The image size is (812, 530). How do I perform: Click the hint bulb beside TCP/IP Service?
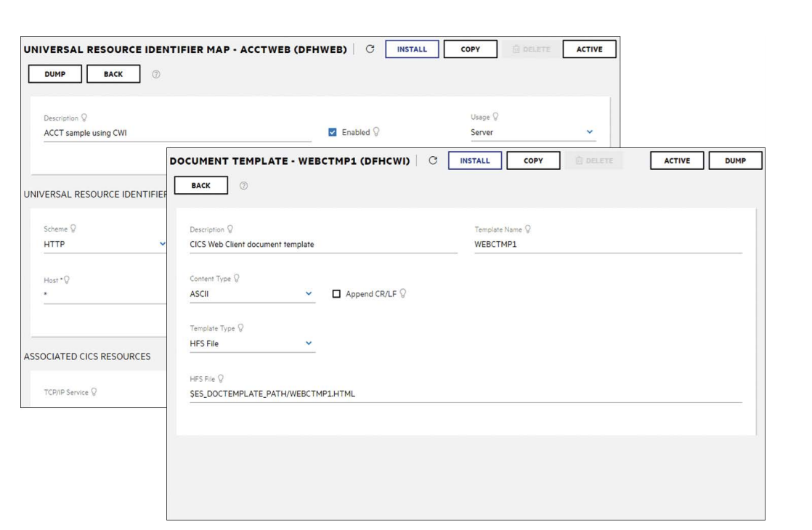click(94, 391)
